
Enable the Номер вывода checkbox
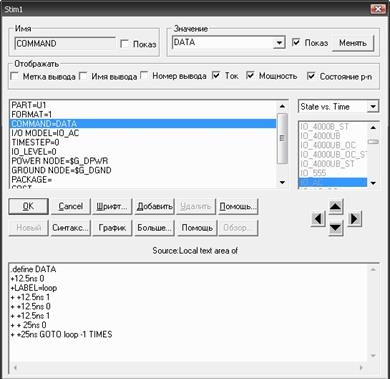click(x=144, y=76)
